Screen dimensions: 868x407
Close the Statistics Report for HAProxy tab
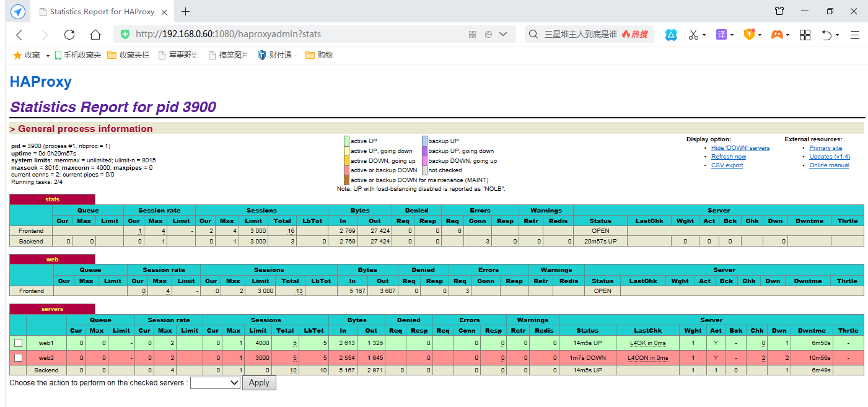point(164,12)
